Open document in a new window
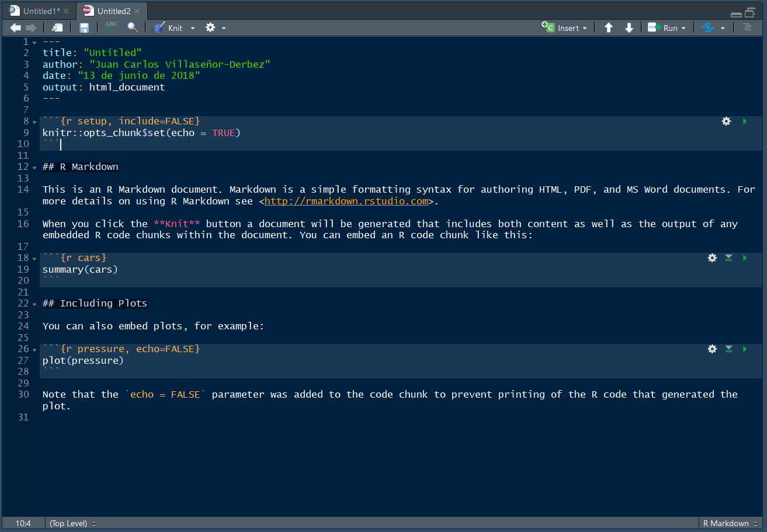Screen dimensions: 767x532 pos(57,27)
